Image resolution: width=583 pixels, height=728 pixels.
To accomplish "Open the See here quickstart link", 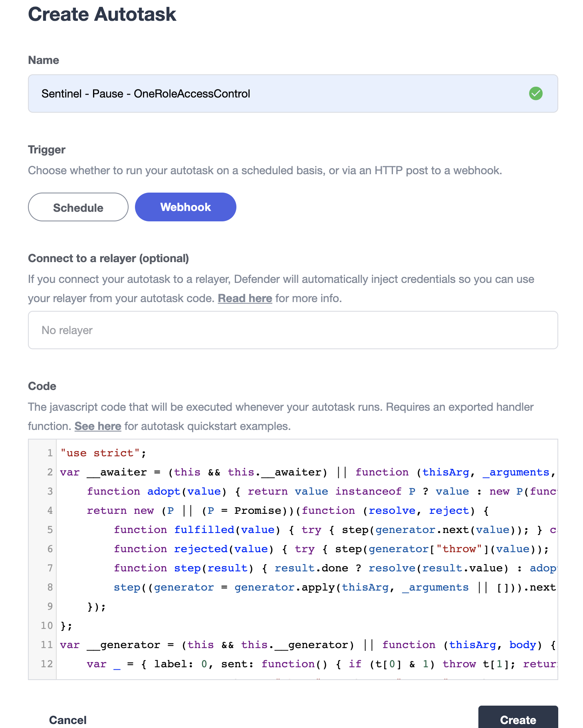I will (98, 426).
